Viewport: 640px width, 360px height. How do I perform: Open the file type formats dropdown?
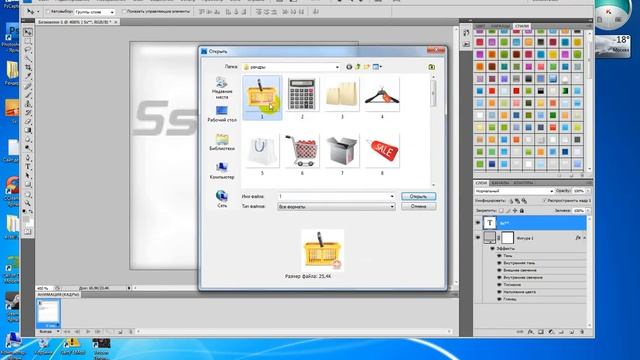pos(392,207)
